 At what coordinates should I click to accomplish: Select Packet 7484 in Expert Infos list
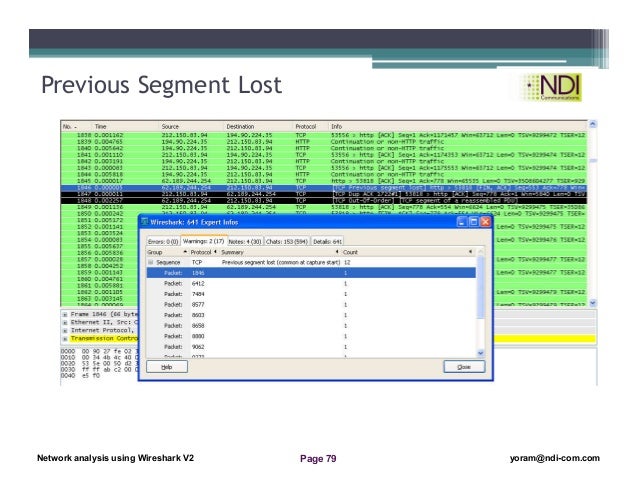coord(311,294)
